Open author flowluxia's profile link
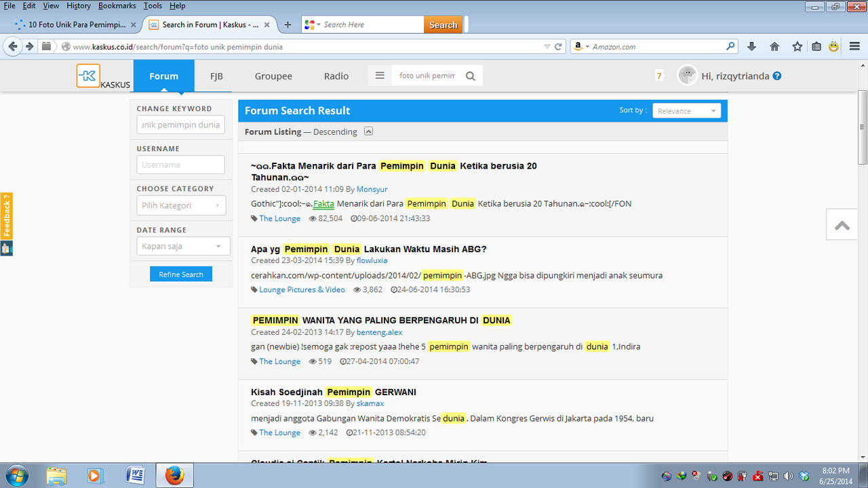868x488 pixels. coord(372,260)
